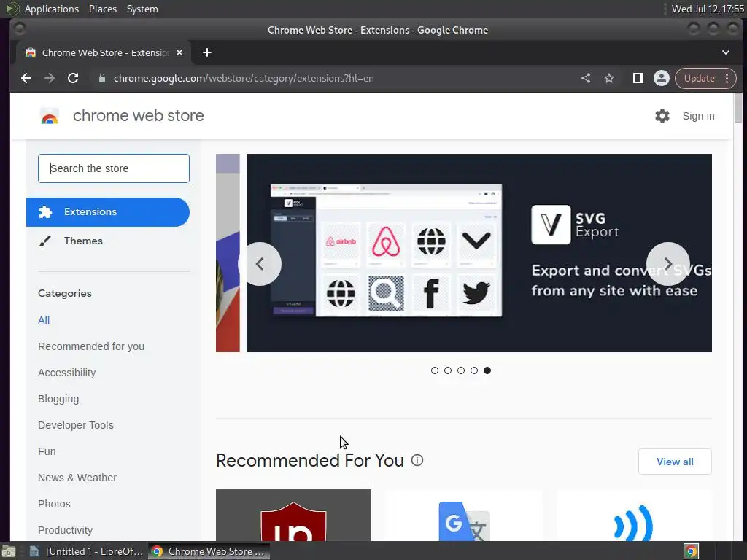Click the Update button in Chrome toolbar
The height and width of the screenshot is (560, 747).
click(x=700, y=78)
